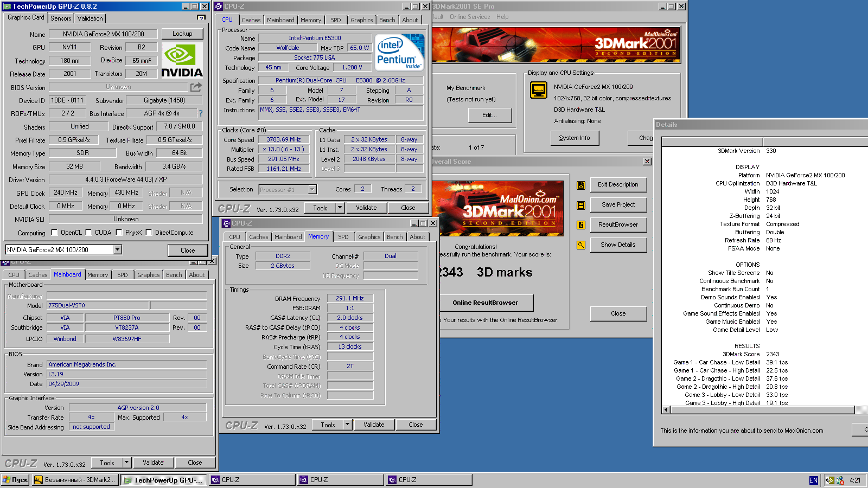Image resolution: width=868 pixels, height=488 pixels.
Task: Open Caches tab in top CPU-Z window
Action: point(251,20)
